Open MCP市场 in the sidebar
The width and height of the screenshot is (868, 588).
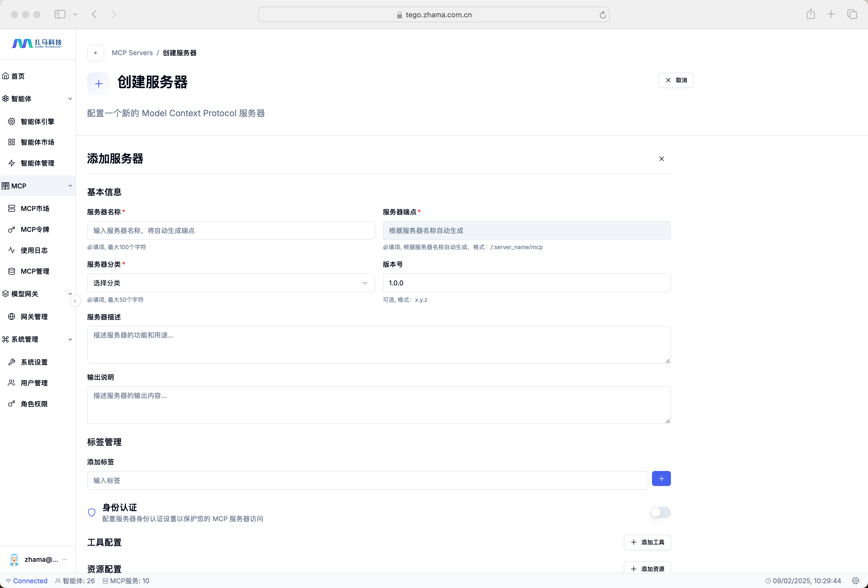[x=35, y=209]
